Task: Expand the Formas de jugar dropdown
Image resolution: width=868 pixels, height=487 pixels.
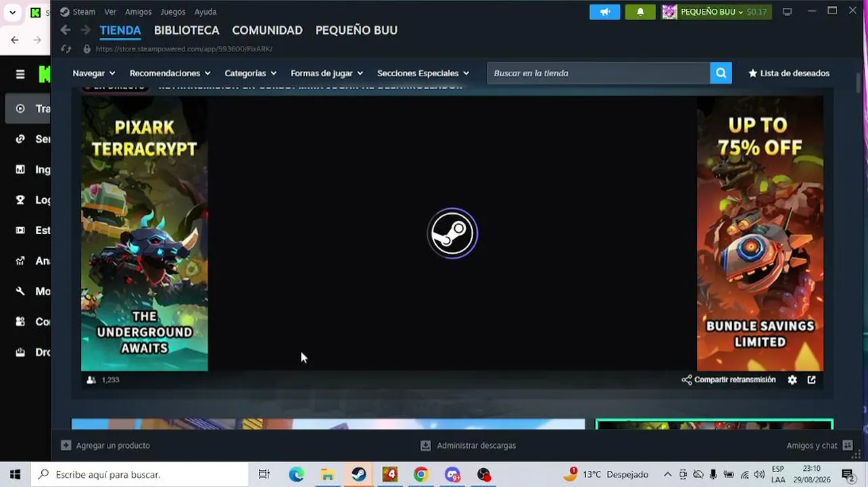Action: [x=327, y=73]
